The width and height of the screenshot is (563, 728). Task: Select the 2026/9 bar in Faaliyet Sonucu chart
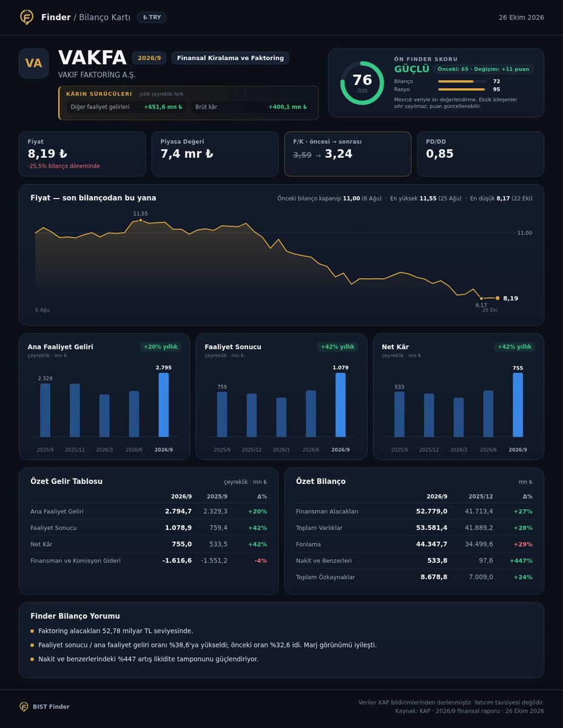pos(340,405)
